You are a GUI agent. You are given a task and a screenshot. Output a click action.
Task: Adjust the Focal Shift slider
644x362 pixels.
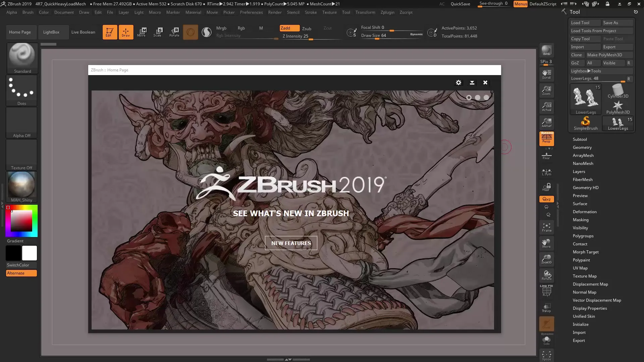391,28
